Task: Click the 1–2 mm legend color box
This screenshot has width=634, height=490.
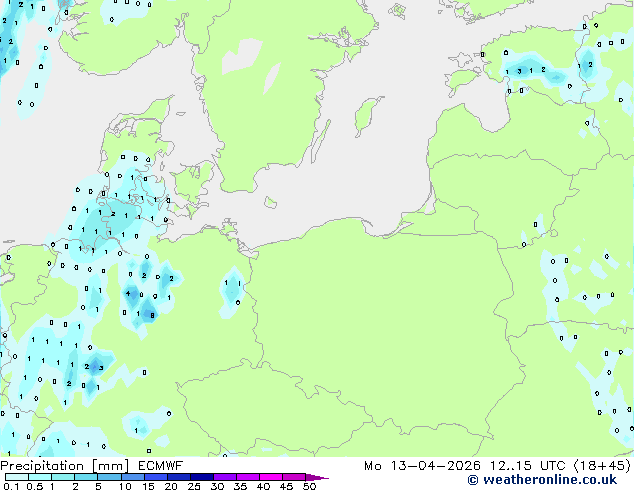Action: [x=63, y=477]
